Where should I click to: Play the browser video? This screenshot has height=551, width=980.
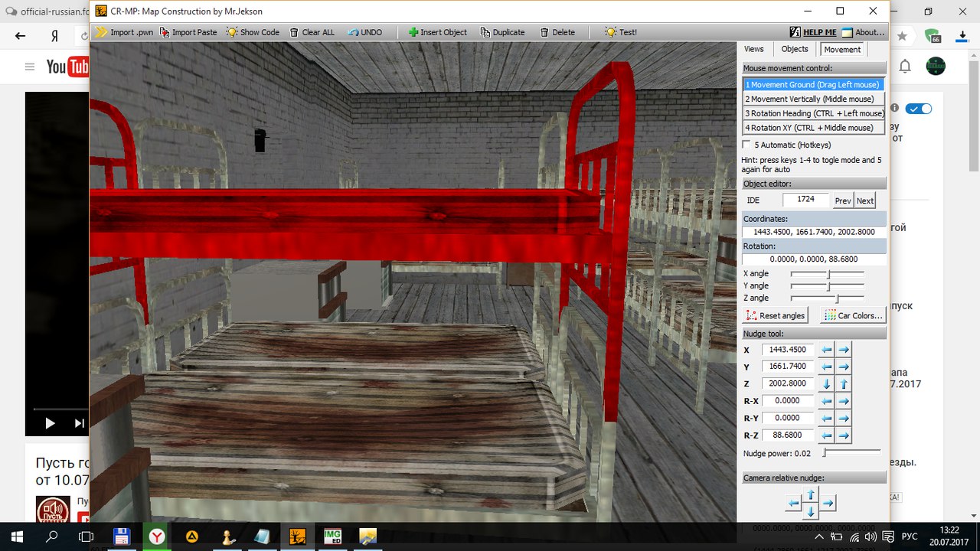[50, 423]
